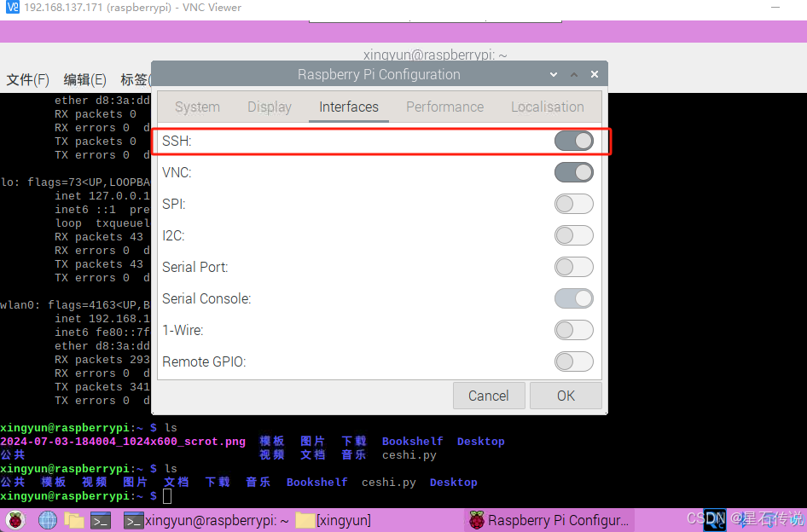Image resolution: width=807 pixels, height=532 pixels.
Task: Open the file manager folder icon
Action: (74, 520)
